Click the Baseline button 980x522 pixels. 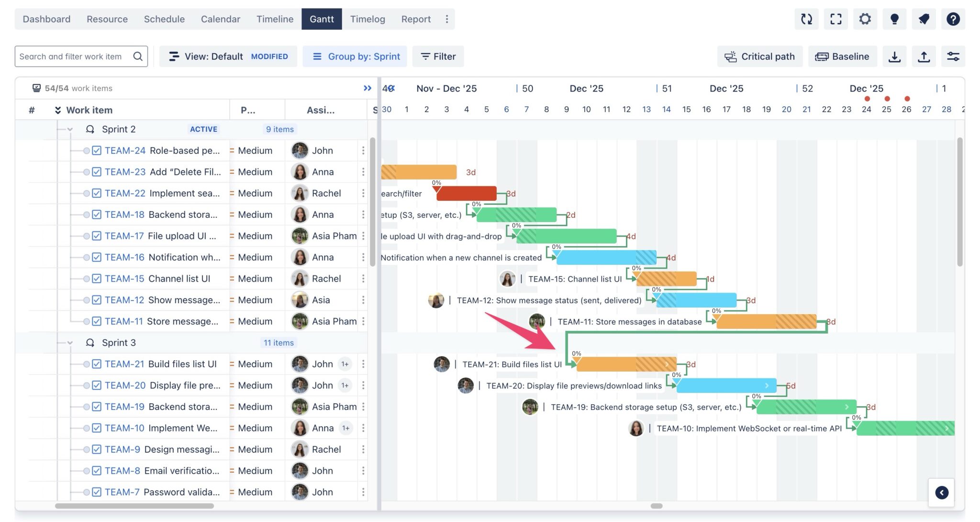click(x=843, y=56)
